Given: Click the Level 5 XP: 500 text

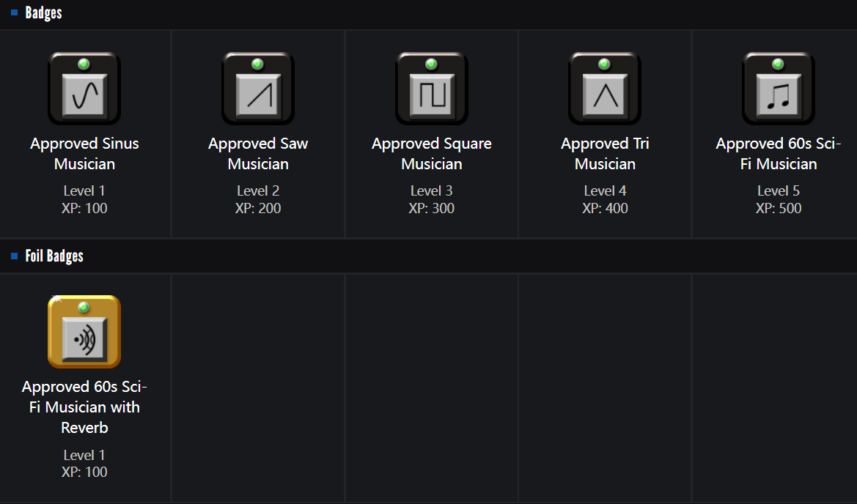Looking at the screenshot, I should point(779,199).
